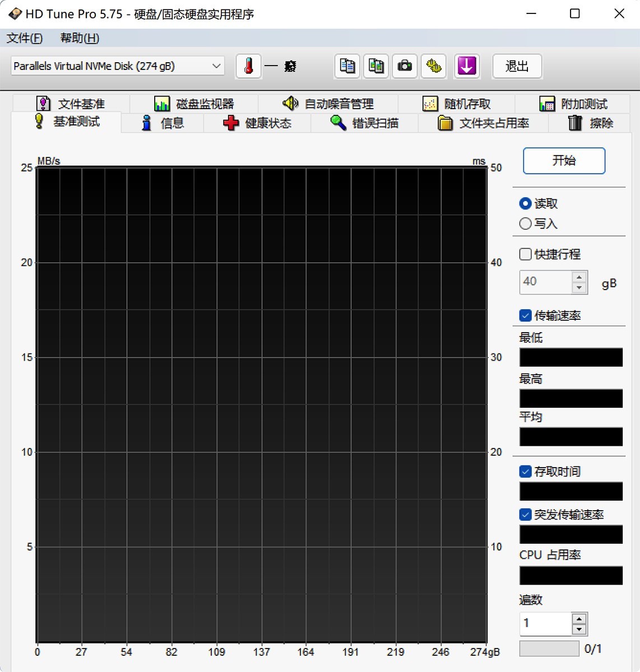The height and width of the screenshot is (672, 640).
Task: Enable the 快捷行程 checkbox
Action: (x=525, y=254)
